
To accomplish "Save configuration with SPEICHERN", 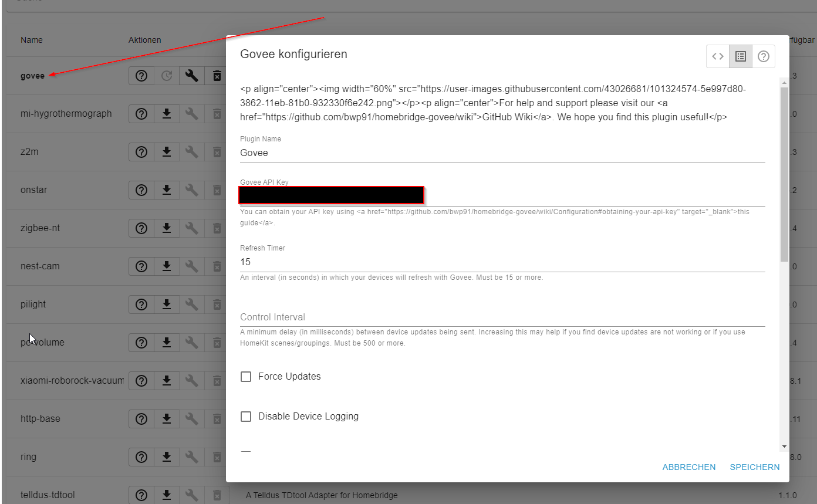I will pos(755,467).
